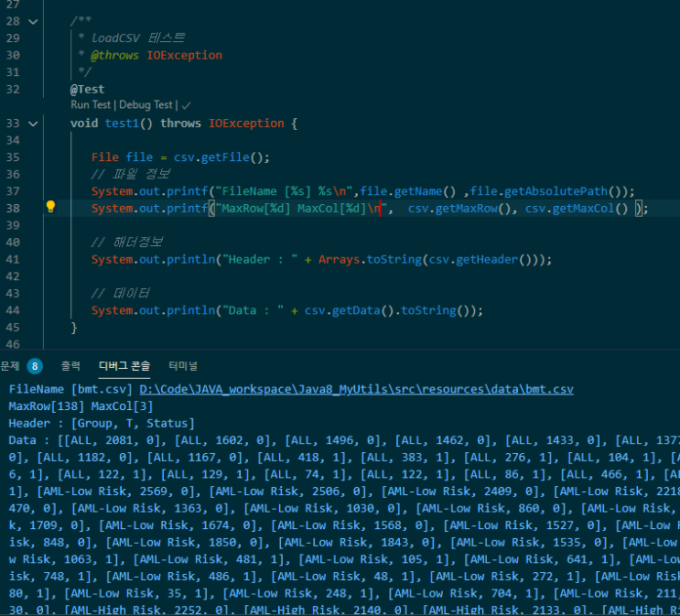This screenshot has height=616, width=680.
Task: Click the test1 method name
Action: pos(122,124)
